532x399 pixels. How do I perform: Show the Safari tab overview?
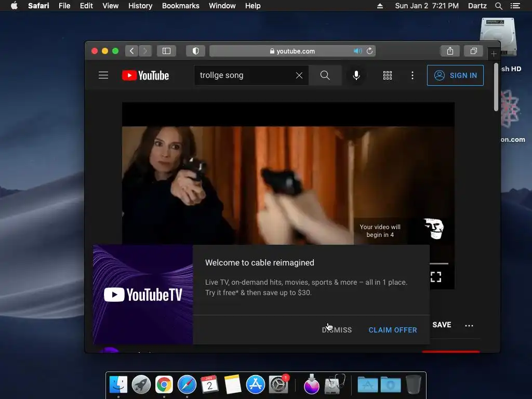(474, 51)
